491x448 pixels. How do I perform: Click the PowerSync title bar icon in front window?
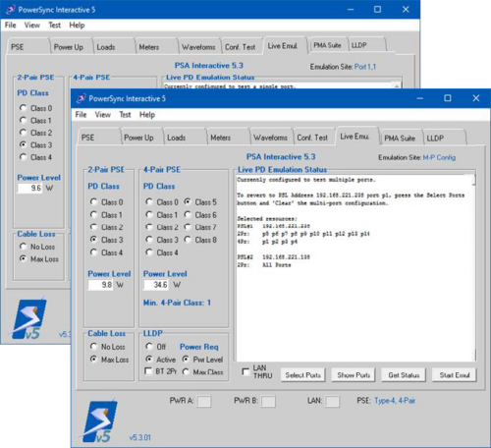click(x=81, y=98)
